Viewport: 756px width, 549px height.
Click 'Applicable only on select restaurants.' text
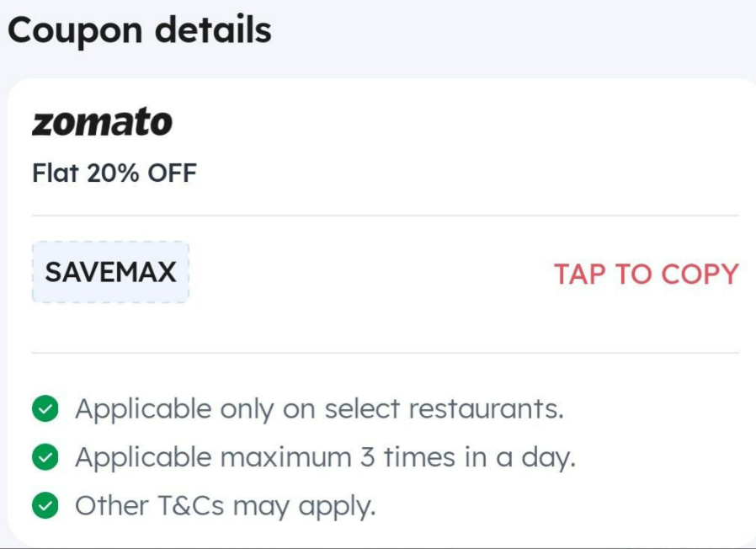click(319, 409)
